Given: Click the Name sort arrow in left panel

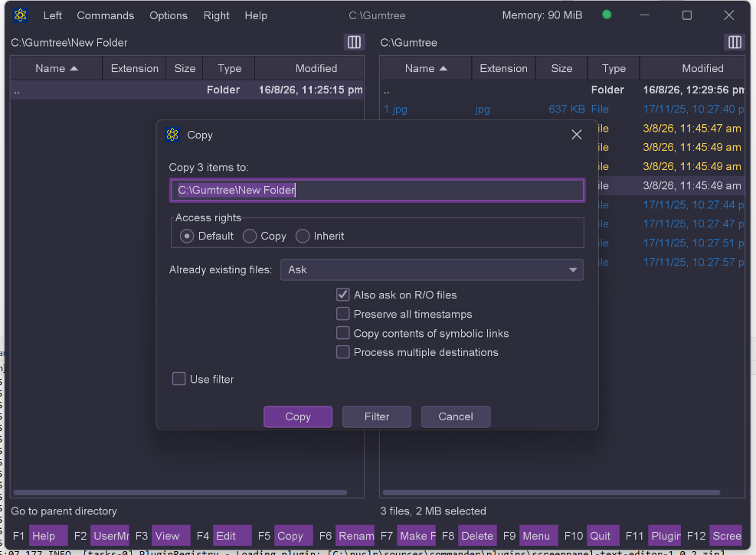Looking at the screenshot, I should [74, 68].
